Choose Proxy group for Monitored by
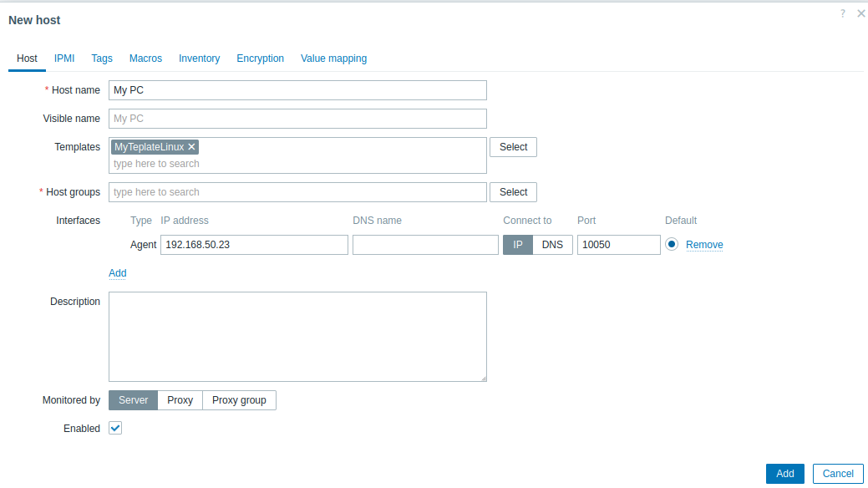This screenshot has width=868, height=488. [239, 400]
